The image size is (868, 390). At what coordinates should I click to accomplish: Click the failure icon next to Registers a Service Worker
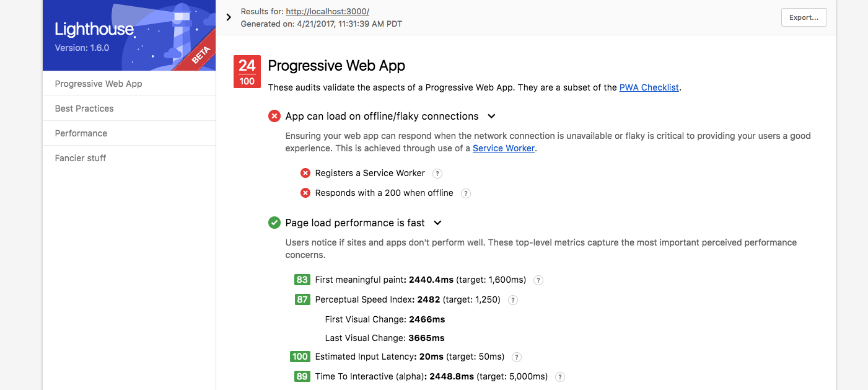pyautogui.click(x=305, y=173)
